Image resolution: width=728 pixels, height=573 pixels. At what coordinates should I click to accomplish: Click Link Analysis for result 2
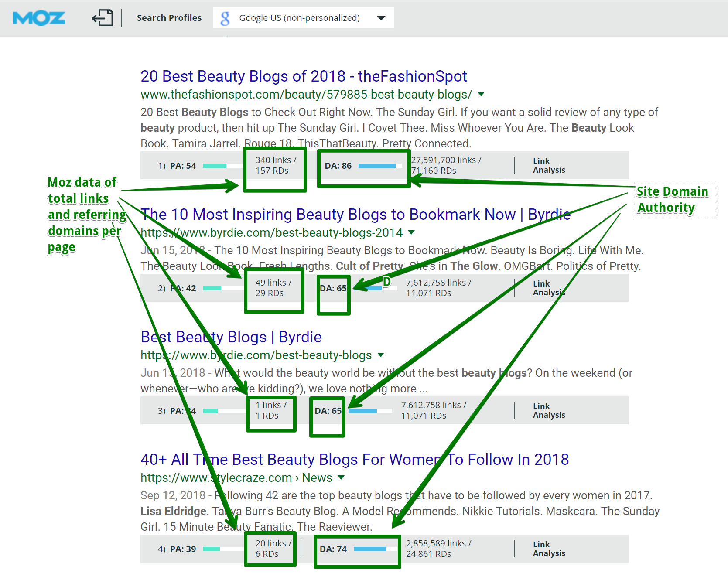pyautogui.click(x=549, y=288)
